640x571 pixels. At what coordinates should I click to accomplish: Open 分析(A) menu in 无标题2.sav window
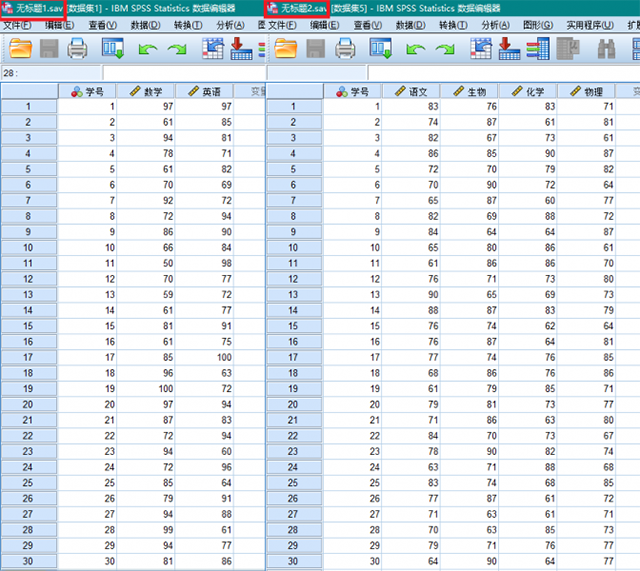496,25
